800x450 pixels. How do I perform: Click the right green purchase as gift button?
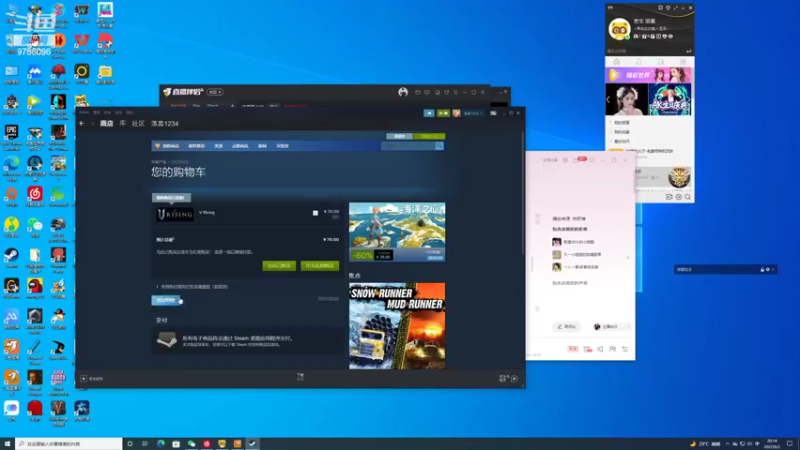click(x=320, y=266)
